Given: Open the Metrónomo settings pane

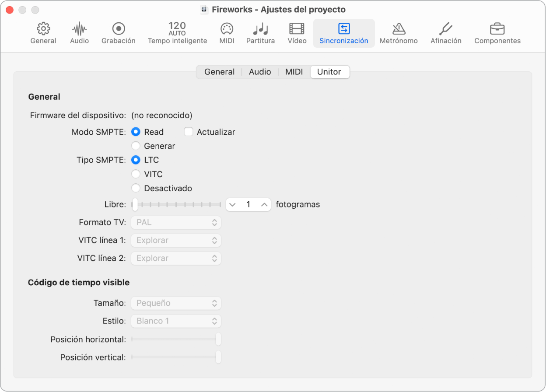Looking at the screenshot, I should (399, 34).
